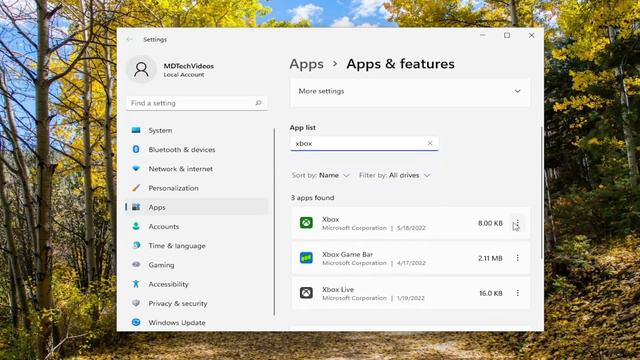Open Accessibility settings
This screenshot has height=360, width=640.
(x=196, y=284)
